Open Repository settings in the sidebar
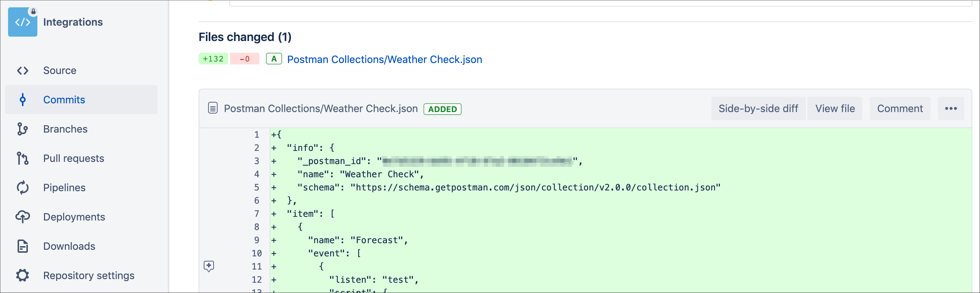Screen dimensions: 980x293 pyautogui.click(x=81, y=275)
